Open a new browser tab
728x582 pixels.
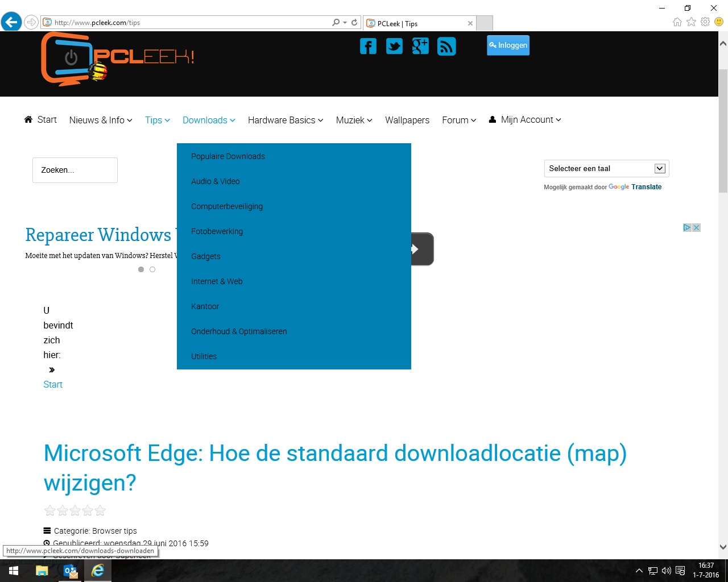tap(485, 23)
